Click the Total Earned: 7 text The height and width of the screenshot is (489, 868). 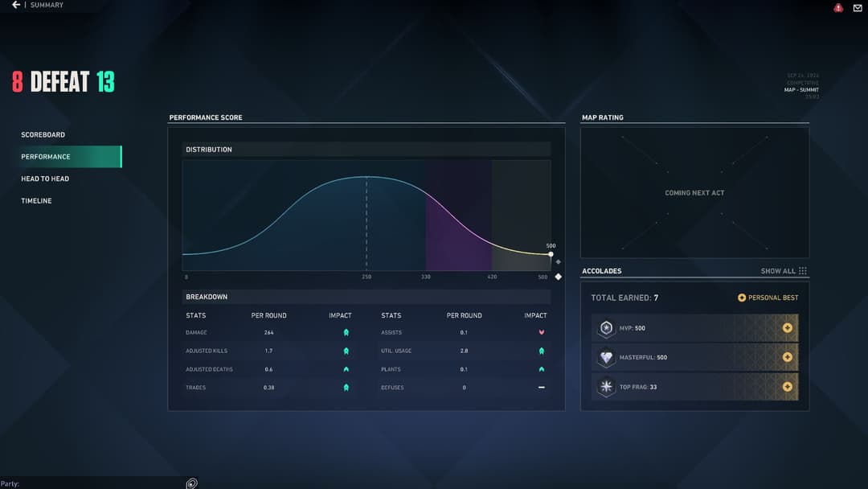(x=624, y=298)
